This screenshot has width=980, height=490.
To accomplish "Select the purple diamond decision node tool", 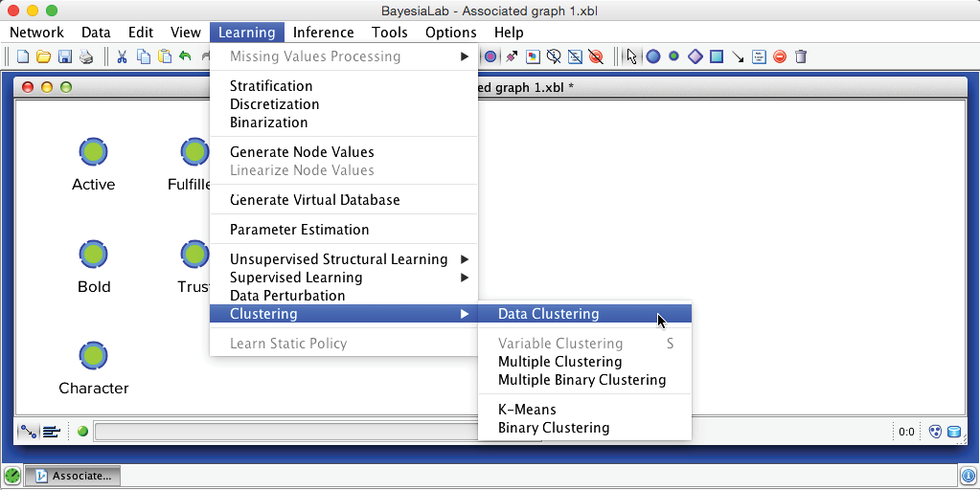I will point(695,56).
